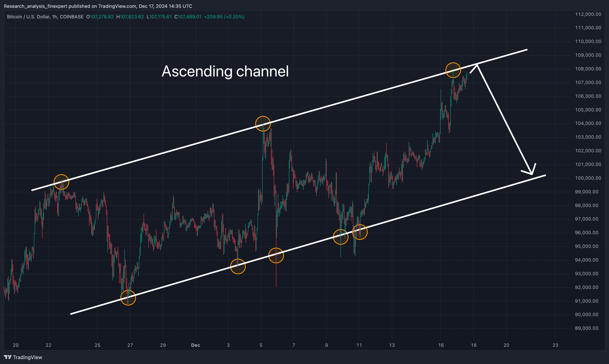Viewport: 609px width, 364px height.
Task: Click the 102,000.00 price axis label
Action: click(x=588, y=151)
